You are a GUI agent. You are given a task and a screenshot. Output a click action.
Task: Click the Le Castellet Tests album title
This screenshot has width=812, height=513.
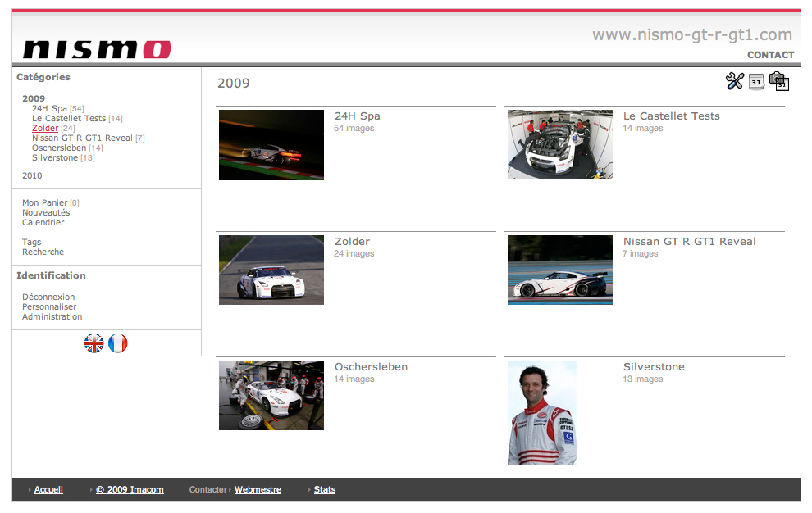(x=672, y=116)
